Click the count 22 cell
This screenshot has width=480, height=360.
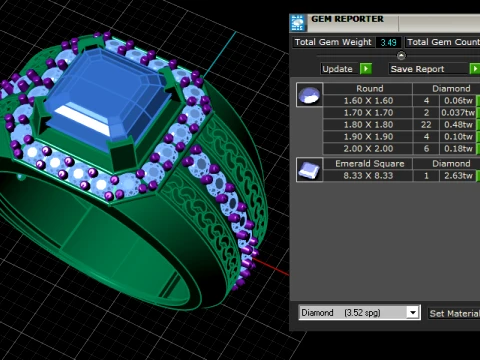point(426,125)
